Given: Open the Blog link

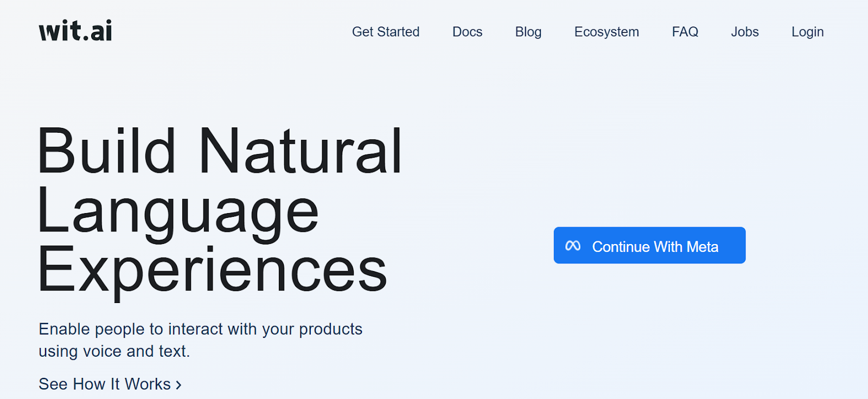Looking at the screenshot, I should [x=528, y=32].
